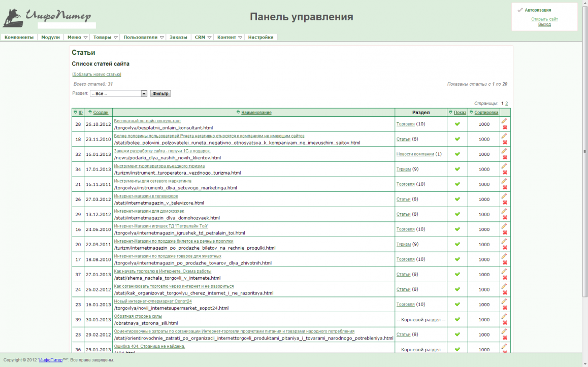Viewport: 588px width, 367px height.
Task: Open the Настройки menu item
Action: [260, 37]
